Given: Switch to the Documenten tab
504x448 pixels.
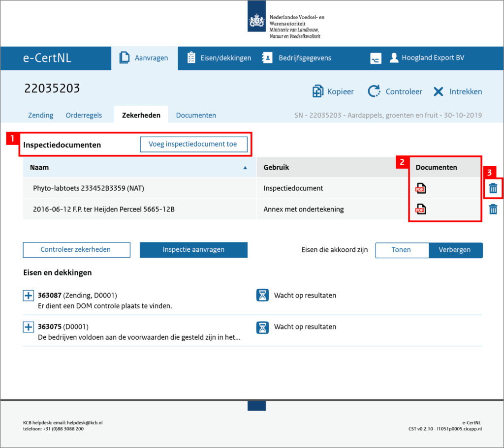Looking at the screenshot, I should (x=196, y=115).
